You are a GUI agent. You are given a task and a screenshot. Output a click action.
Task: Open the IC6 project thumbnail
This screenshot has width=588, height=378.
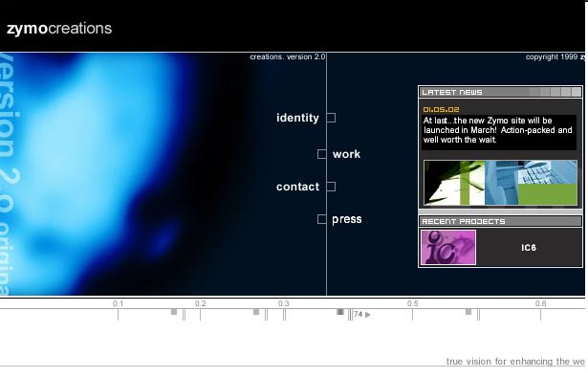click(448, 248)
